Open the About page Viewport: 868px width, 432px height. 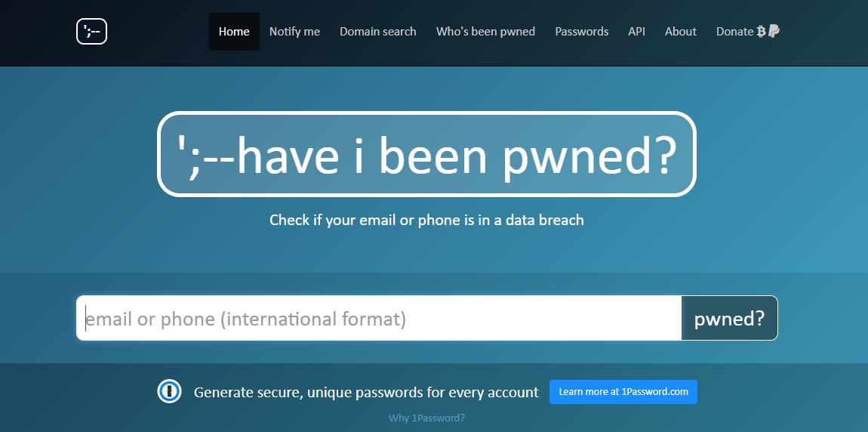[680, 32]
